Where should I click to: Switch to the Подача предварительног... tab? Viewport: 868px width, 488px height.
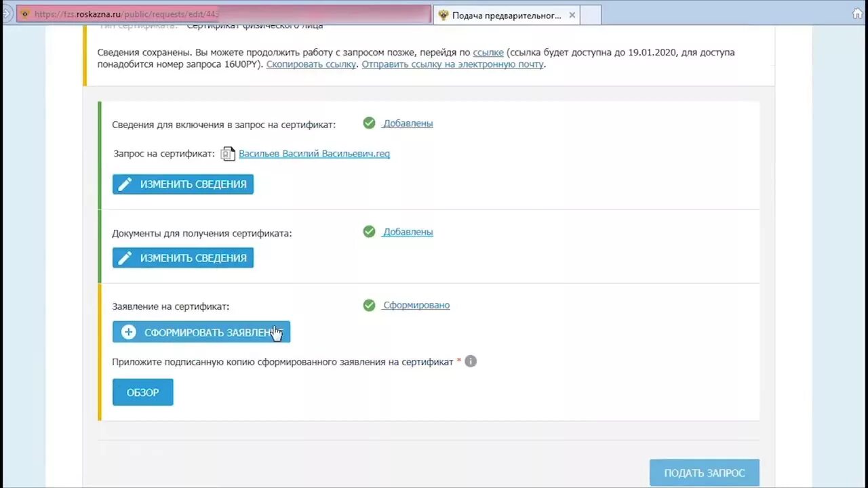(x=507, y=15)
